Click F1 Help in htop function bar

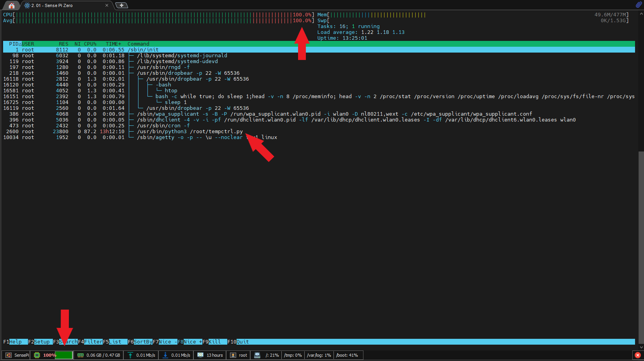pos(16,342)
